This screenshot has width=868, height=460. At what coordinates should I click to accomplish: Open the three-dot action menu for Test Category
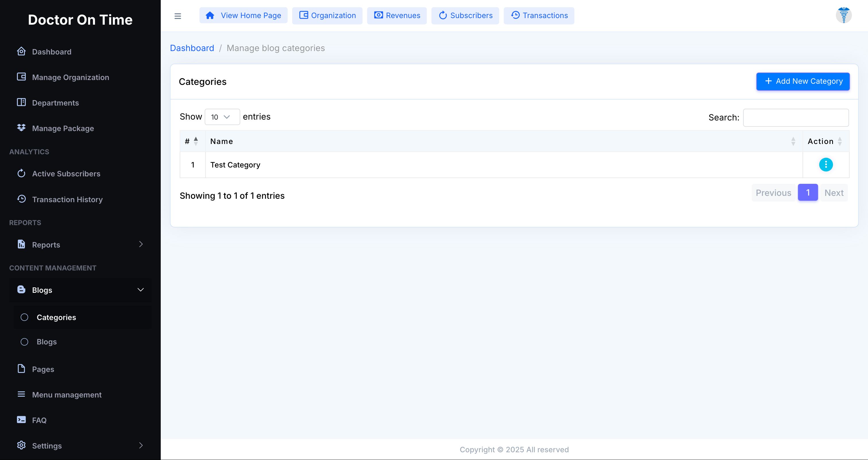point(826,165)
